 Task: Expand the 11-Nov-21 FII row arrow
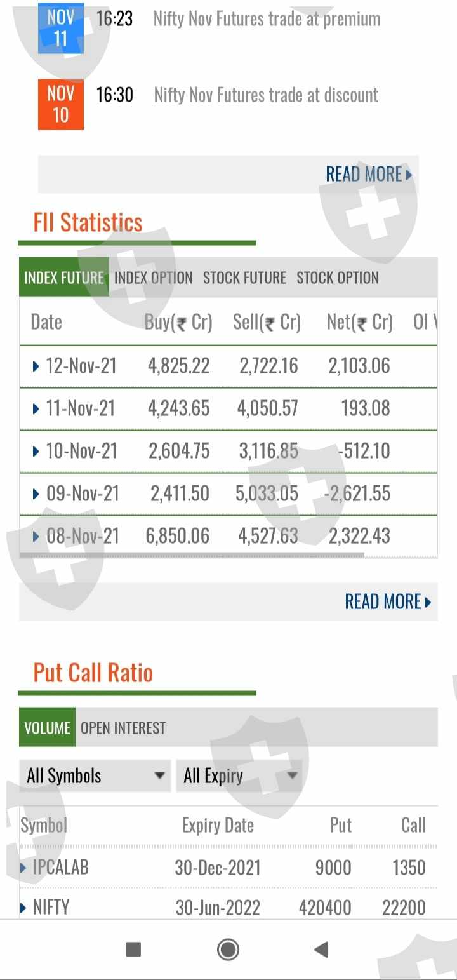(x=36, y=408)
